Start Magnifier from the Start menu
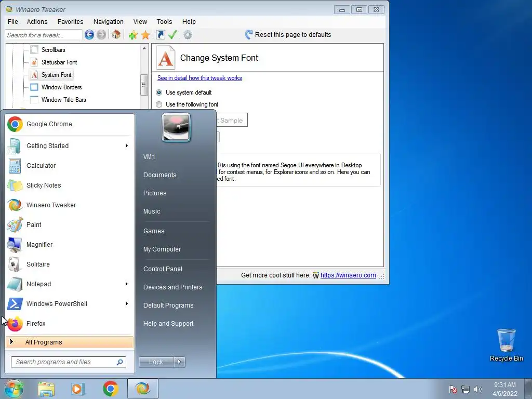Image resolution: width=532 pixels, height=399 pixels. tap(70, 245)
